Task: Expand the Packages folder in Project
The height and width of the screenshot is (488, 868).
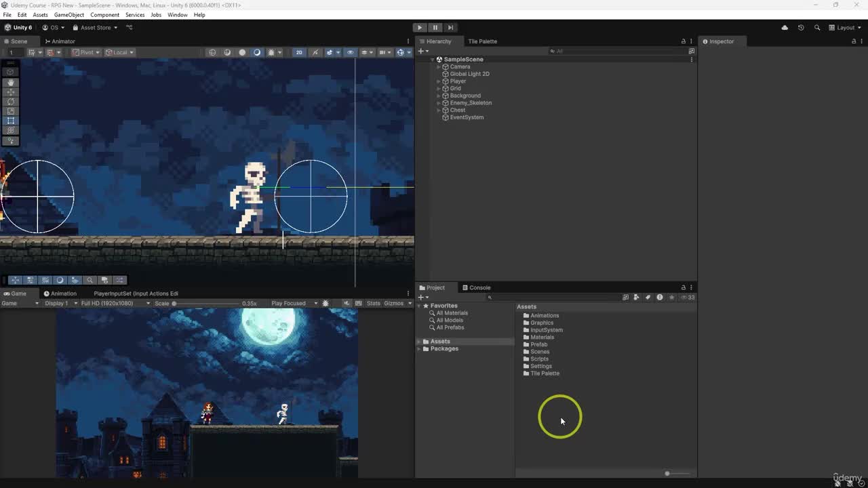Action: click(x=419, y=349)
